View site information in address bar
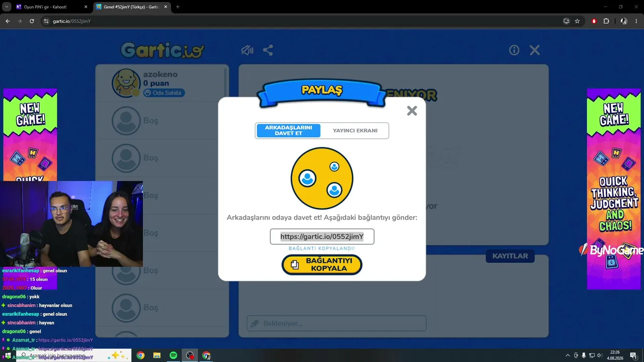Image resolution: width=644 pixels, height=362 pixels. (46, 21)
